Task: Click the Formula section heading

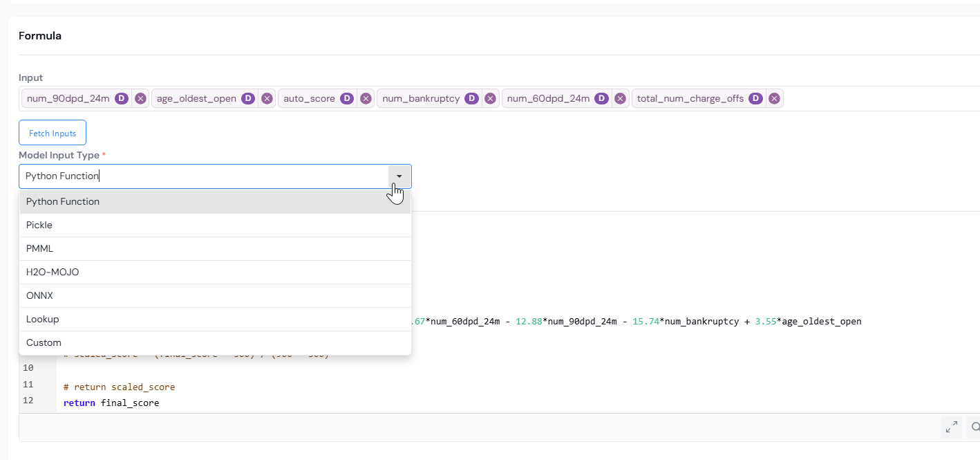Action: (x=40, y=36)
